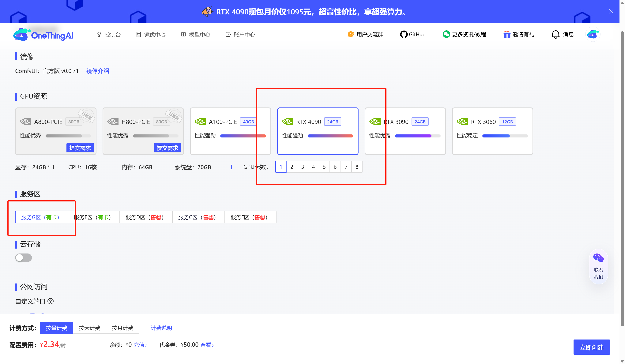
Task: Open the 镜像中心 image center menu
Action: [x=151, y=35]
